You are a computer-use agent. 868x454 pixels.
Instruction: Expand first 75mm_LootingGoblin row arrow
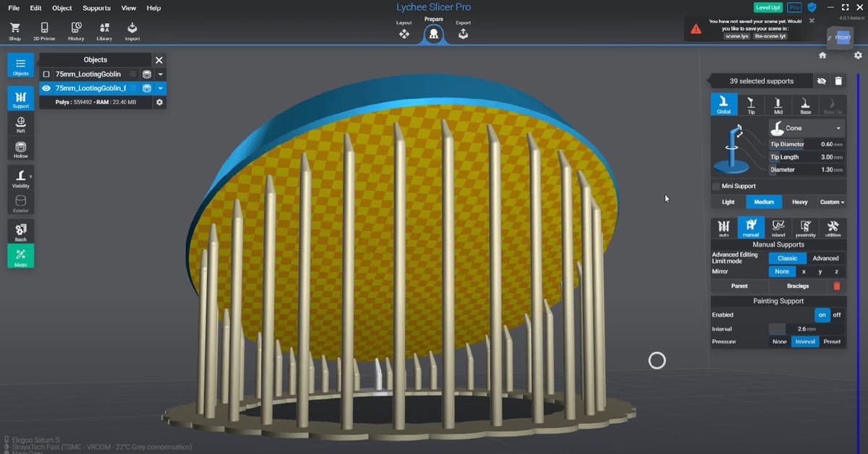[161, 74]
